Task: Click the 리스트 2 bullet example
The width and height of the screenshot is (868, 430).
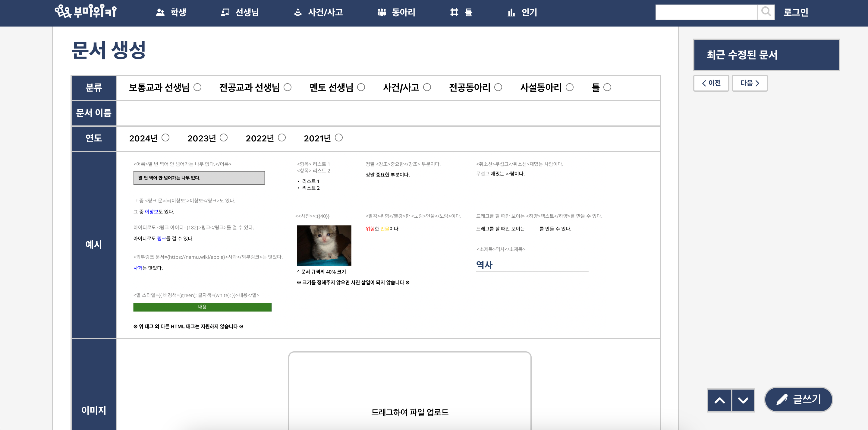Action: coord(311,188)
